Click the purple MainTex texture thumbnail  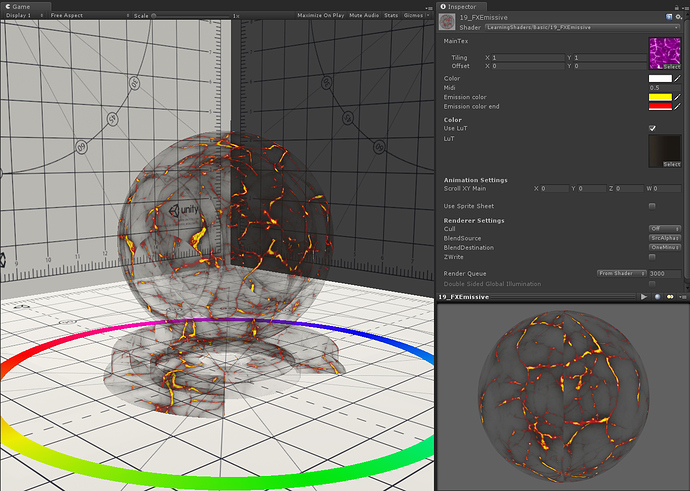[x=664, y=51]
